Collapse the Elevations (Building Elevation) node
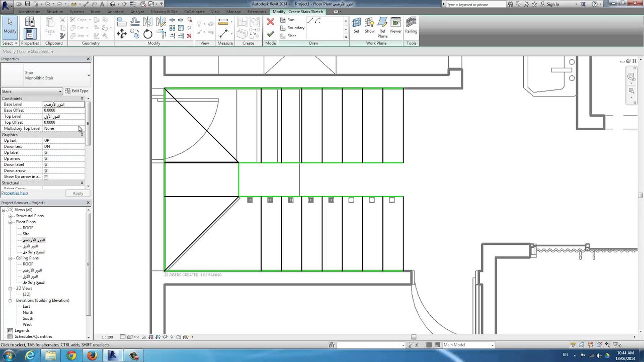The image size is (644, 362). point(10,300)
